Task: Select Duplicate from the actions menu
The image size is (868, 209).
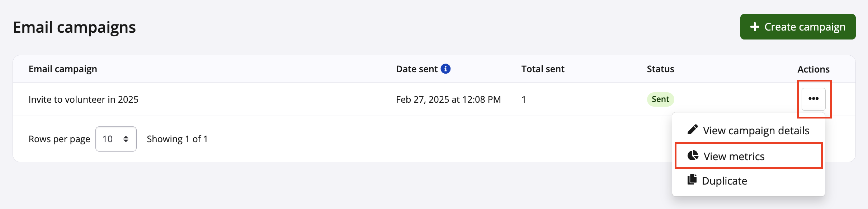Action: coord(724,181)
